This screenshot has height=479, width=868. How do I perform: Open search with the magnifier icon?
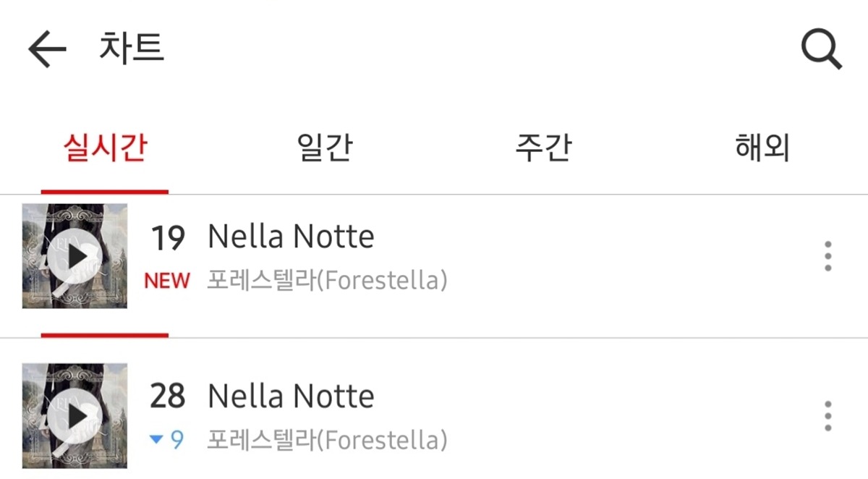[821, 50]
